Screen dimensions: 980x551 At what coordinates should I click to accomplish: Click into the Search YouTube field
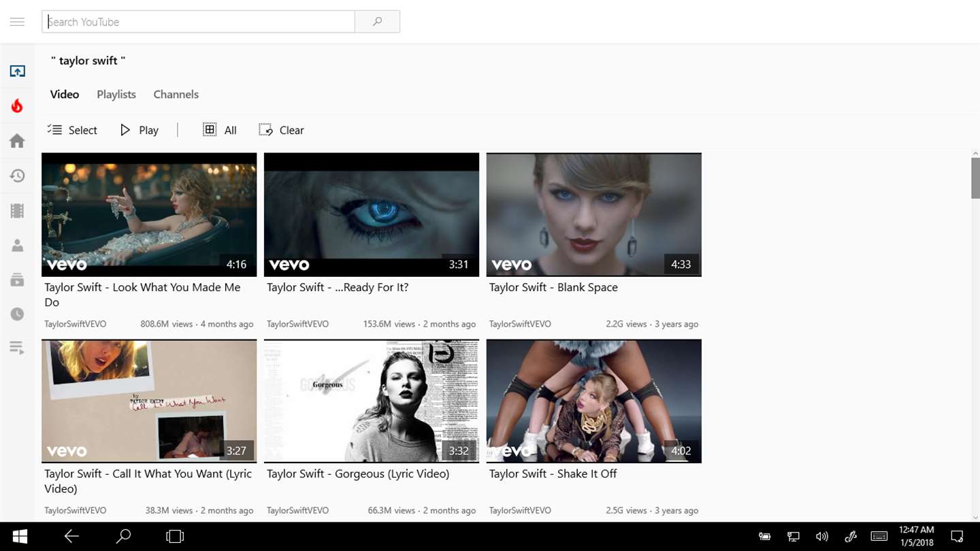coord(199,22)
